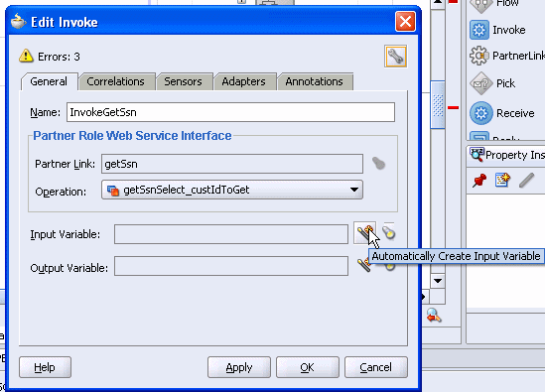
Task: Click the Errors warning triangle icon
Action: tap(26, 56)
